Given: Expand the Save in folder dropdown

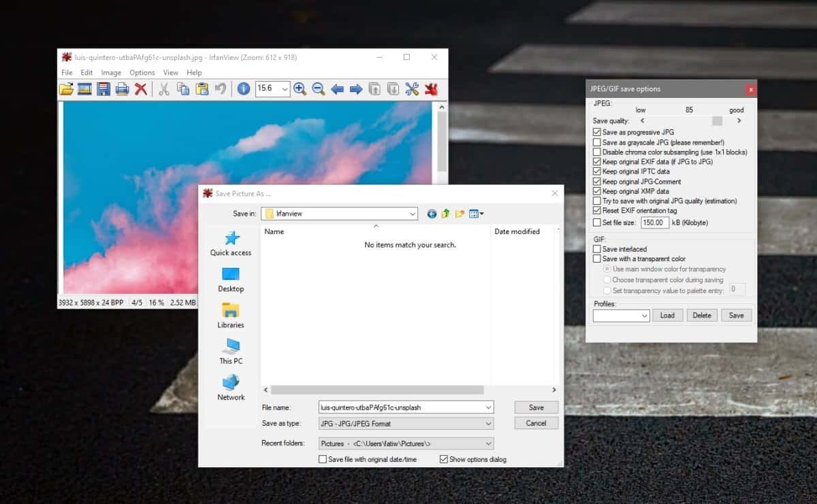Looking at the screenshot, I should coord(414,214).
